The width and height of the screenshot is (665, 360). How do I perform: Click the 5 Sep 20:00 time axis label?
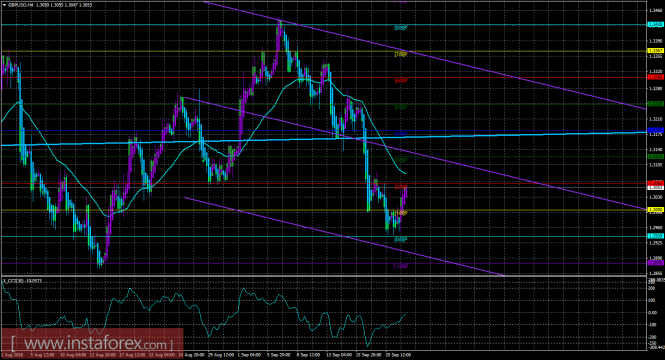tap(278, 354)
